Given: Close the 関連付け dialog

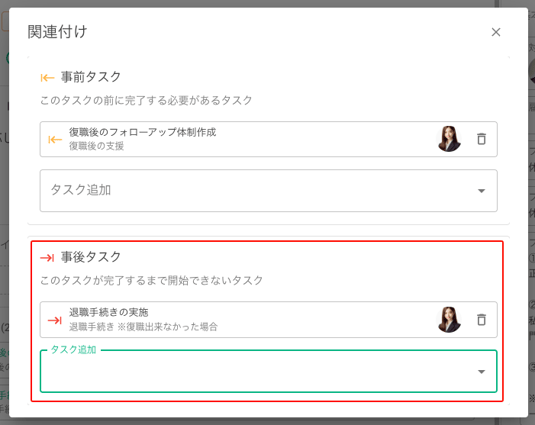Looking at the screenshot, I should point(496,32).
